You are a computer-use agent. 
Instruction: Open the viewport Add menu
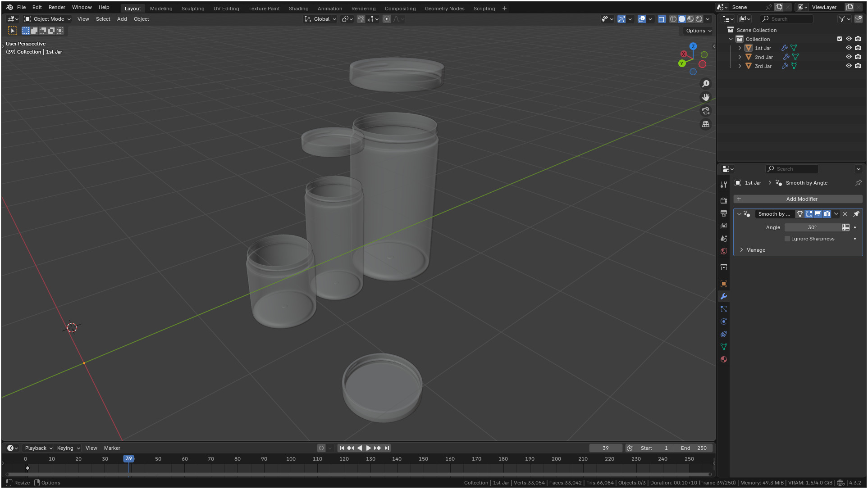(122, 19)
